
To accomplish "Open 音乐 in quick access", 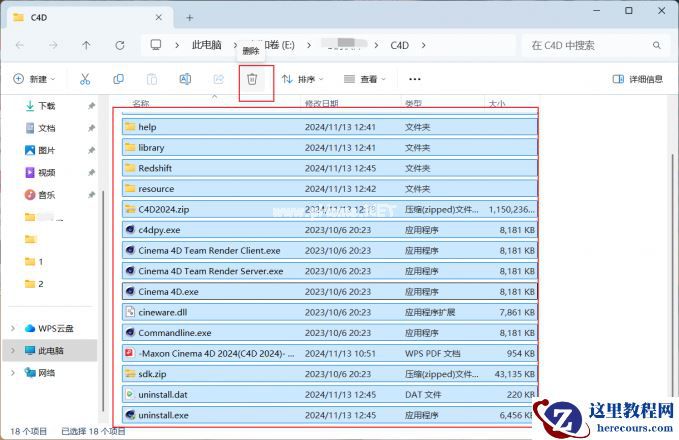I will click(46, 195).
